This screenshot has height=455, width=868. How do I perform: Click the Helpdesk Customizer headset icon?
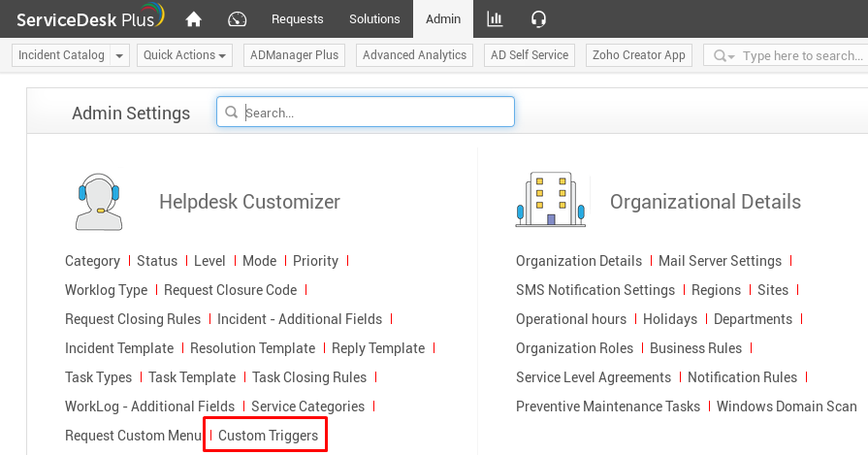[x=99, y=202]
